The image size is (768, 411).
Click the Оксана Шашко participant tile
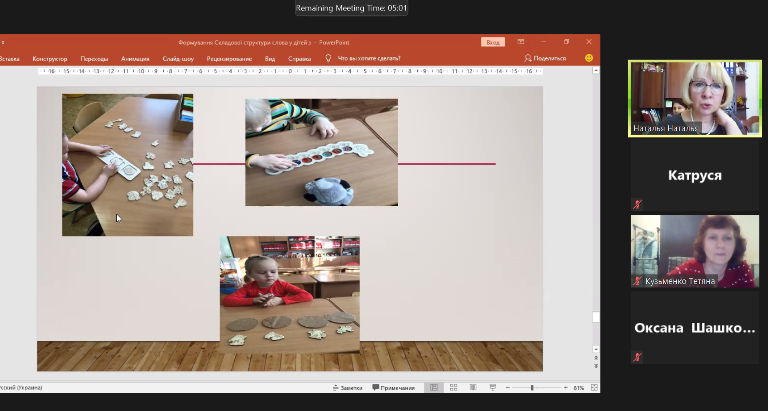tap(695, 328)
